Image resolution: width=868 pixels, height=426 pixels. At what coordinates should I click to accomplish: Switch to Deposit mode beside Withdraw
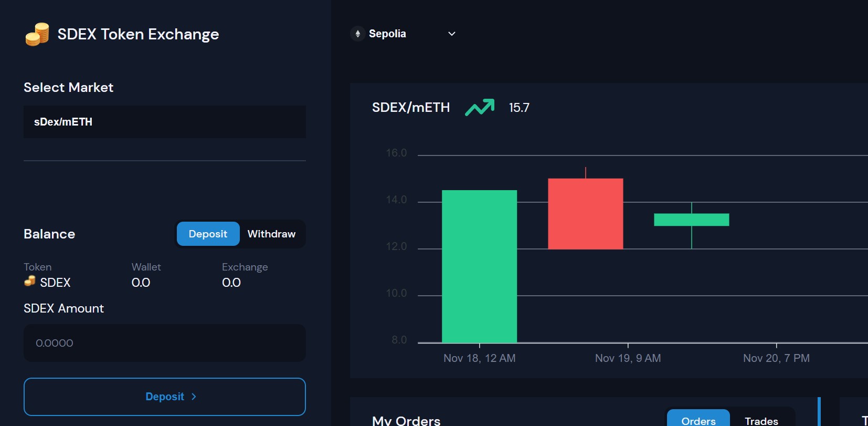tap(208, 234)
